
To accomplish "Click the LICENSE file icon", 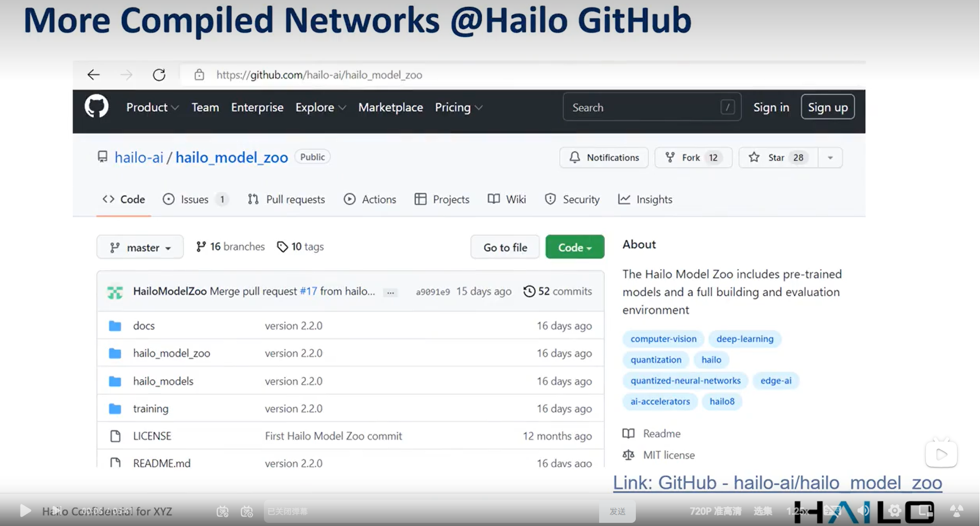I will 115,436.
